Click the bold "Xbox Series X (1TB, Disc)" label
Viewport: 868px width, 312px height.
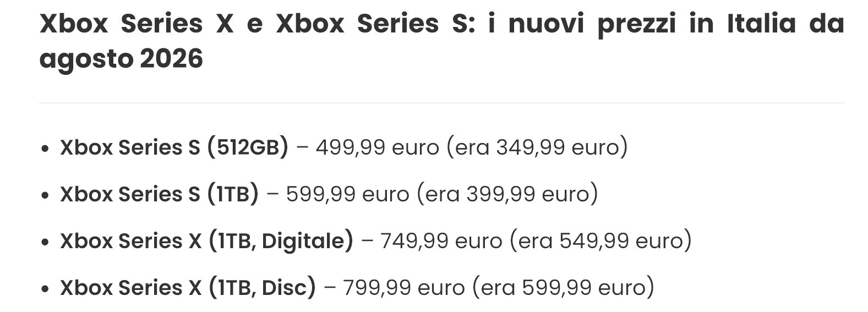point(188,288)
